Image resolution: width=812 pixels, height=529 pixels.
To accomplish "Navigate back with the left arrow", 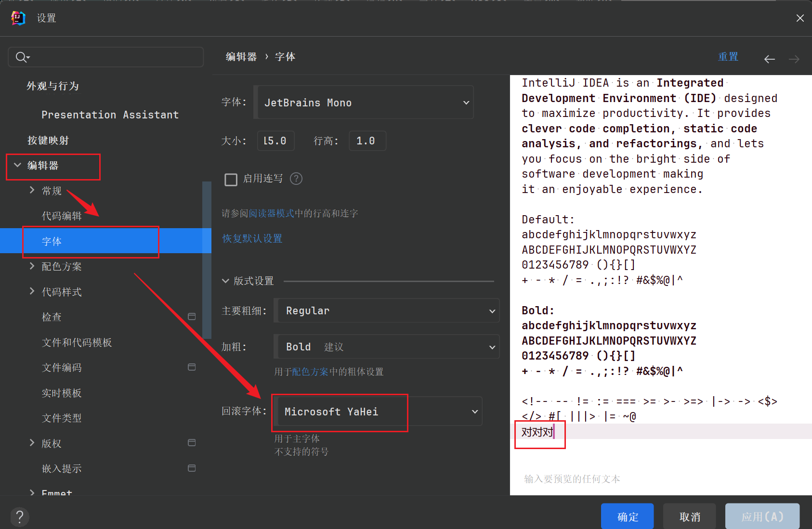I will tap(770, 59).
